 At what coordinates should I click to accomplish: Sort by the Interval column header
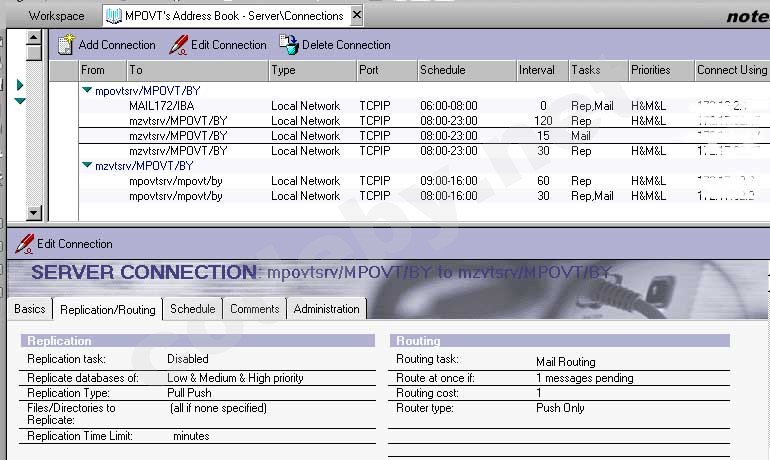pyautogui.click(x=537, y=70)
